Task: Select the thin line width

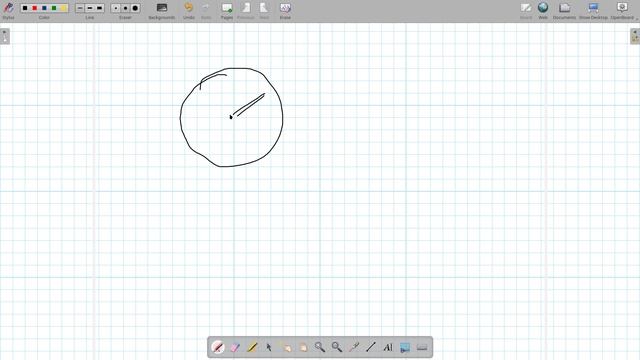Action: [x=80, y=8]
